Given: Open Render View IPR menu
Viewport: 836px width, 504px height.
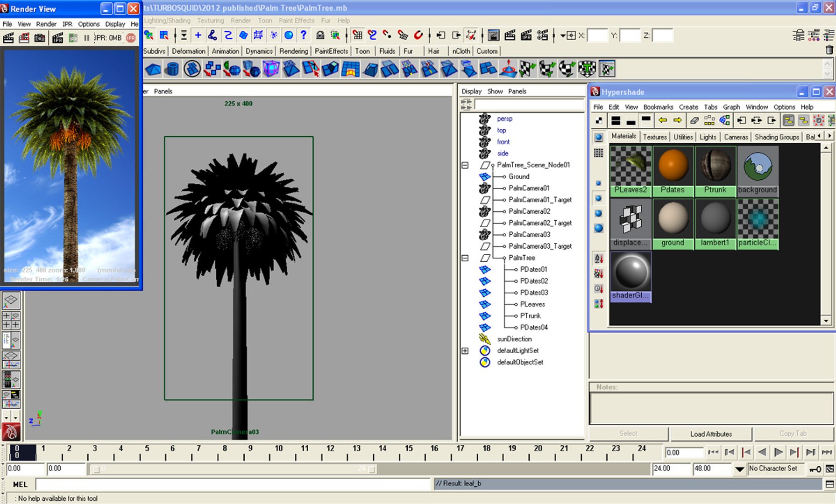Looking at the screenshot, I should [68, 24].
